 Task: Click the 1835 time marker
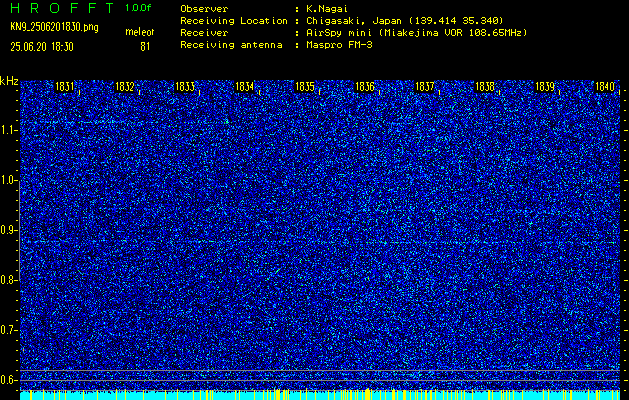click(x=304, y=86)
